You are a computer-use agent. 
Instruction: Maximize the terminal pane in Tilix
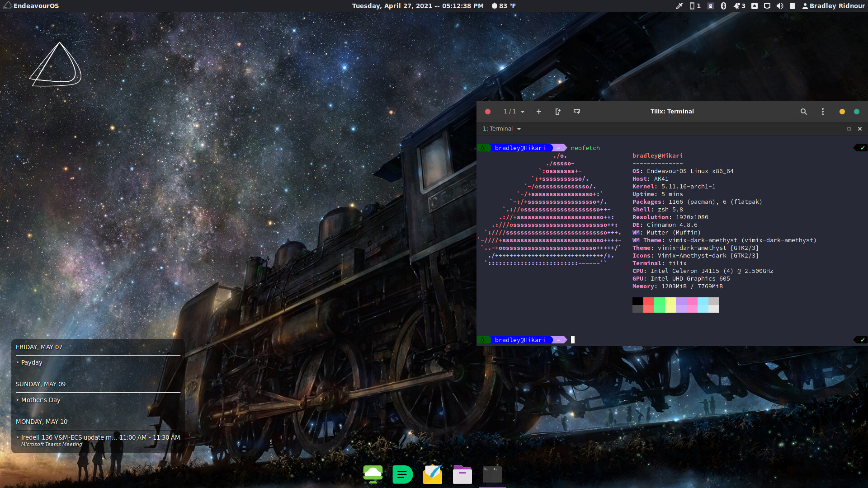(849, 129)
